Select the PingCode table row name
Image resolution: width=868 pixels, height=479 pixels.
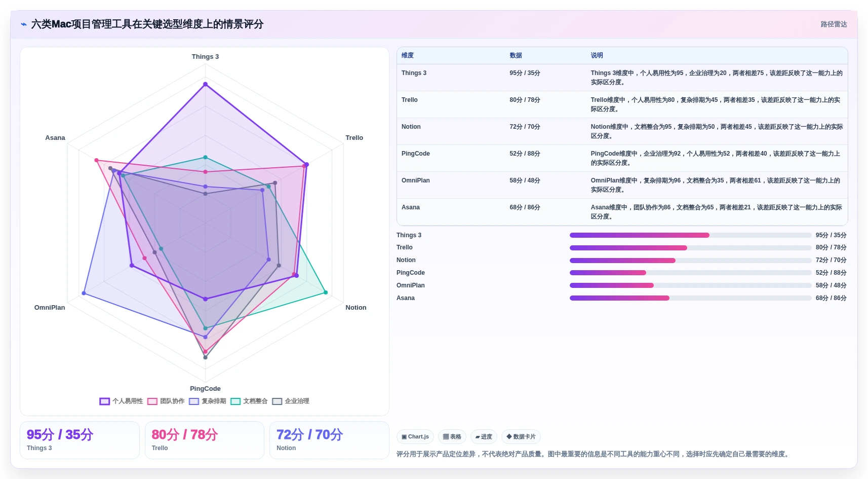coord(416,154)
